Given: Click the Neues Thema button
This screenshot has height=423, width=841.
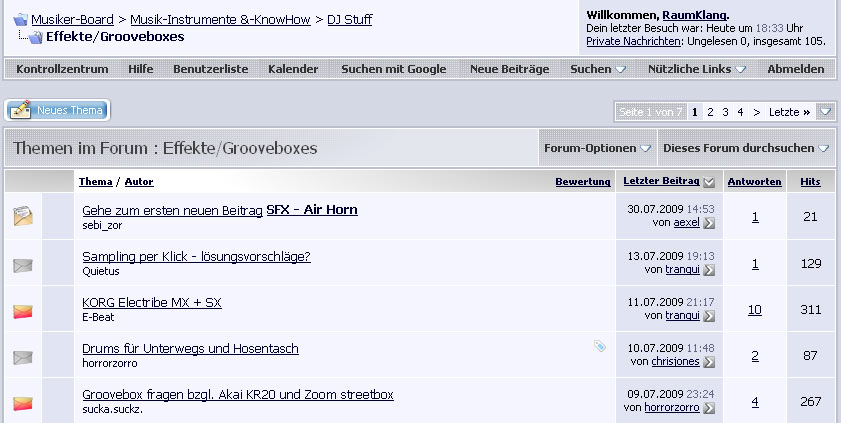Looking at the screenshot, I should click(x=57, y=110).
